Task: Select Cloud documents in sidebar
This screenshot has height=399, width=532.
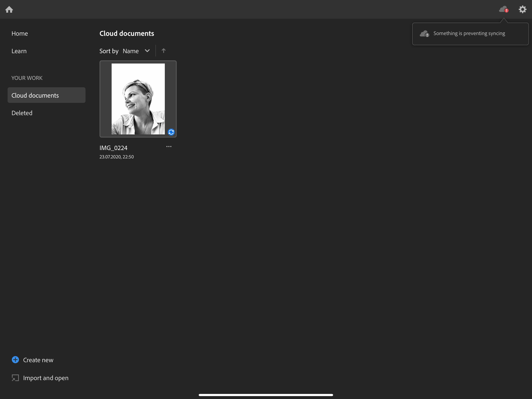Action: click(x=35, y=95)
